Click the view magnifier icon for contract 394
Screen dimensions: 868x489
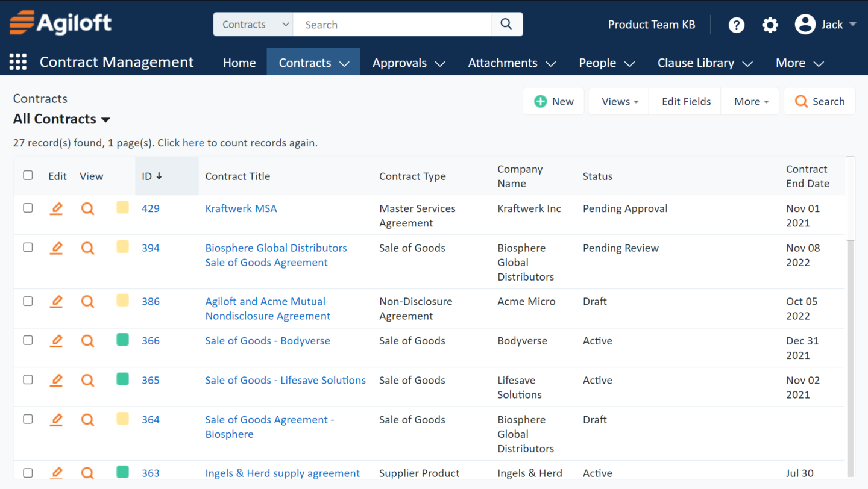point(87,248)
